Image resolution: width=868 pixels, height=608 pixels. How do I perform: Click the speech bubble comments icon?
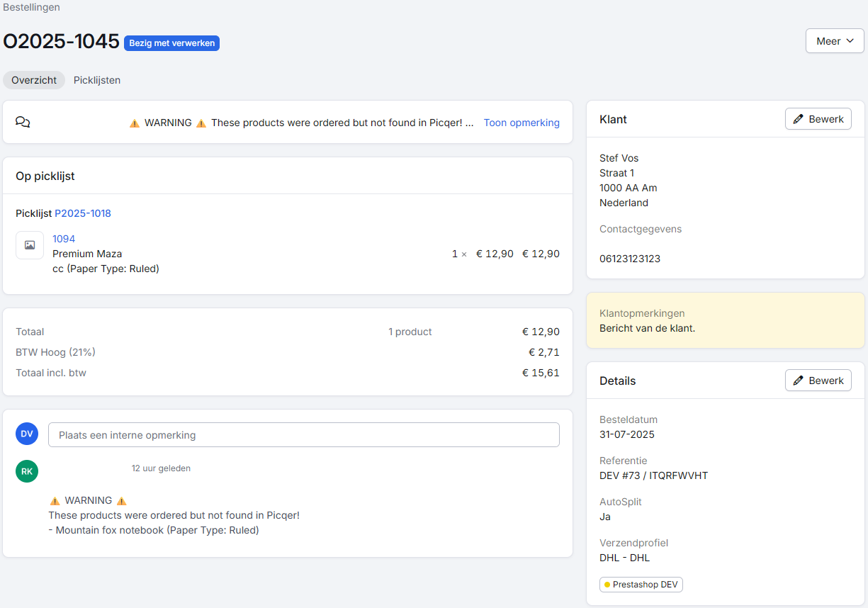(x=23, y=122)
